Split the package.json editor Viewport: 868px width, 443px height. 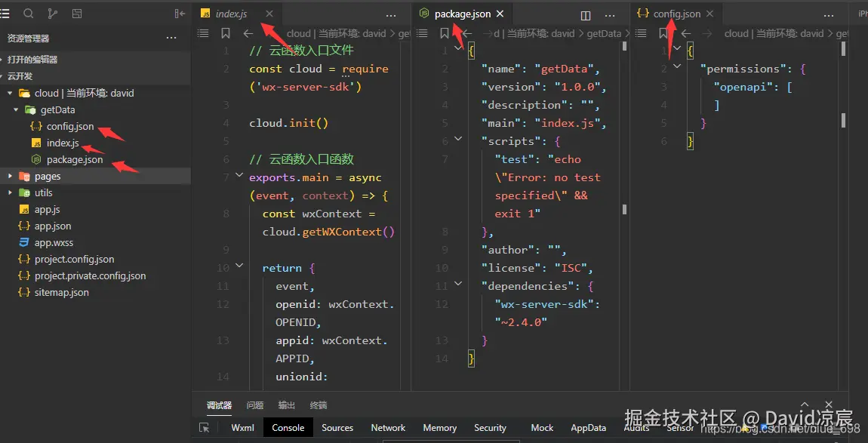coord(586,16)
